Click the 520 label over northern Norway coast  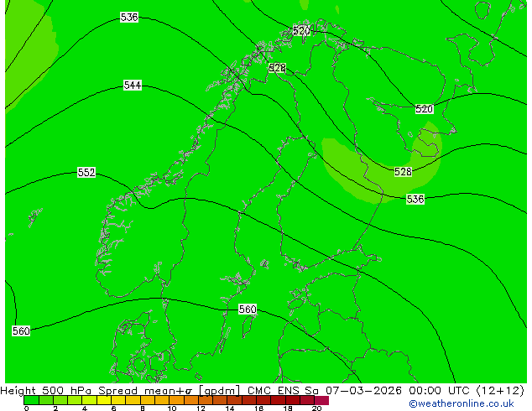click(301, 31)
